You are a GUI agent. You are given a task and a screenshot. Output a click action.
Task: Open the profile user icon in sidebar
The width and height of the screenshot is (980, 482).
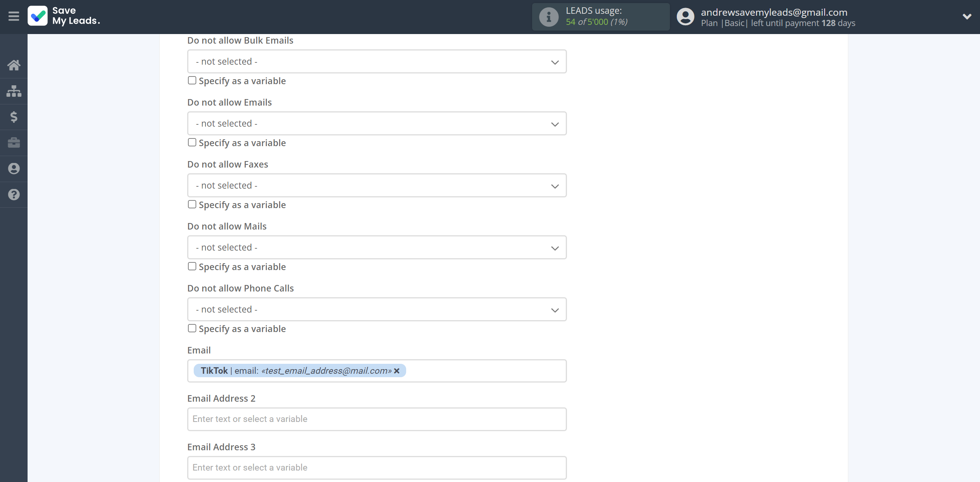[x=14, y=169]
